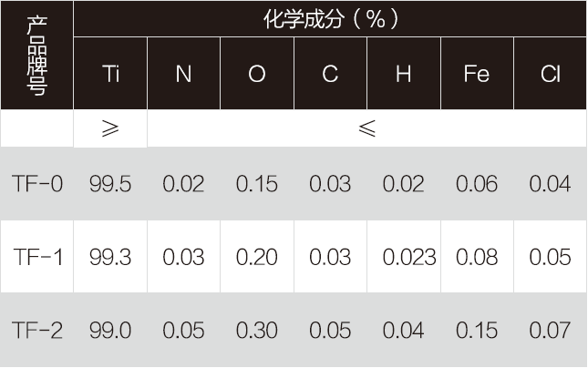Select the 0.08 Fe value for TF-1
The width and height of the screenshot is (588, 368).
(x=477, y=257)
